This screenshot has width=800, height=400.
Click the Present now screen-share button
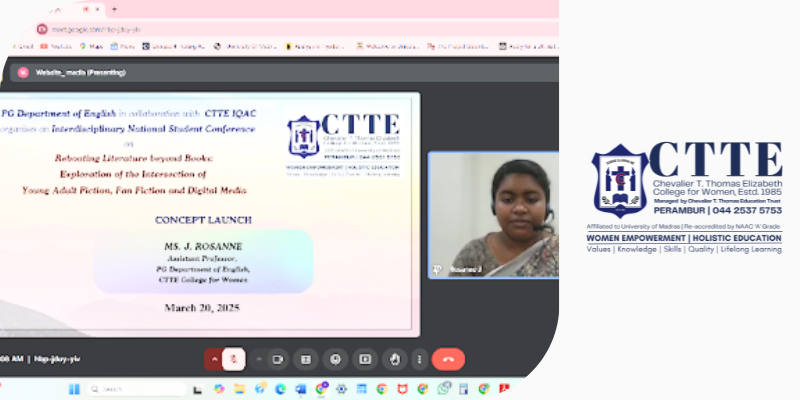click(365, 359)
